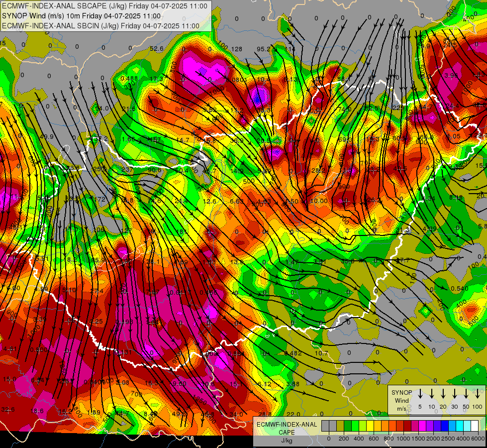Pick the dark green CAPE swatch right of 200

(348, 426)
